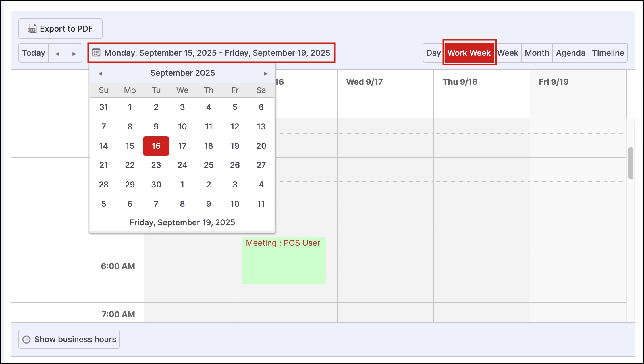Select September 24 in the calendar popup

pos(182,165)
